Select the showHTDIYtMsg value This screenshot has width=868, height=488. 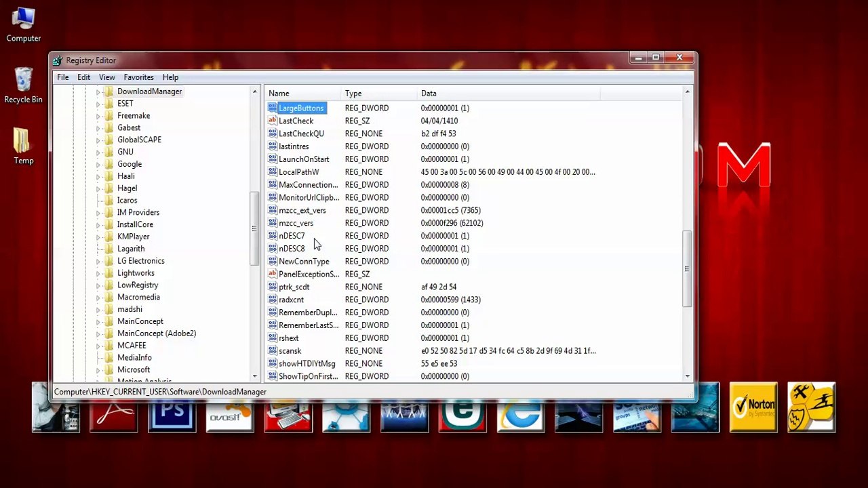coord(307,364)
